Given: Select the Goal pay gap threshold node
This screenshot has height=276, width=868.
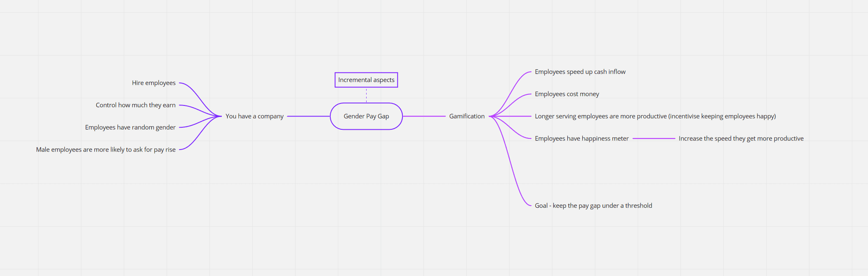Looking at the screenshot, I should (x=593, y=206).
